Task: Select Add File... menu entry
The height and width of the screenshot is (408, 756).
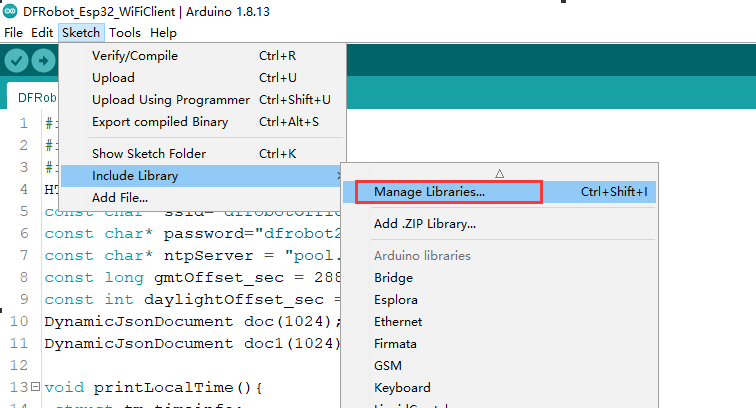Action: click(x=202, y=198)
